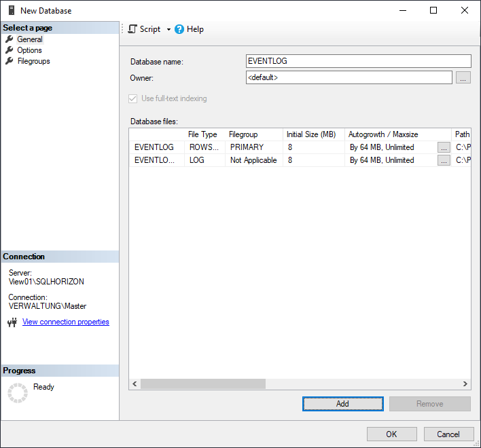Open the Options page

tap(29, 50)
